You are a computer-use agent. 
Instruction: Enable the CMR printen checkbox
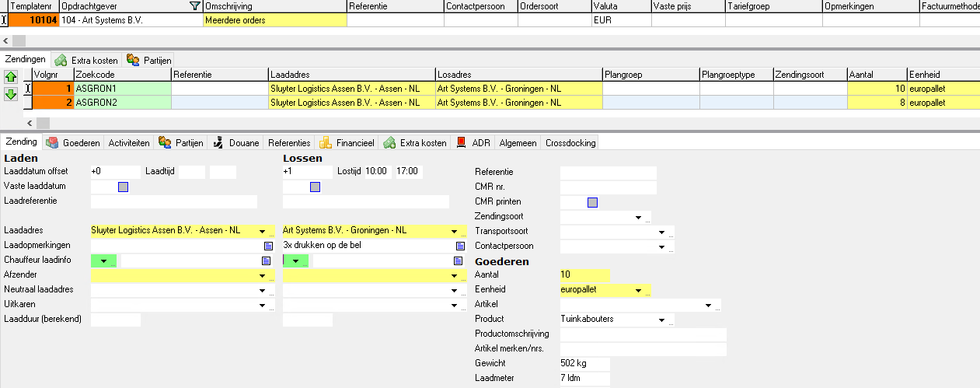tap(592, 202)
